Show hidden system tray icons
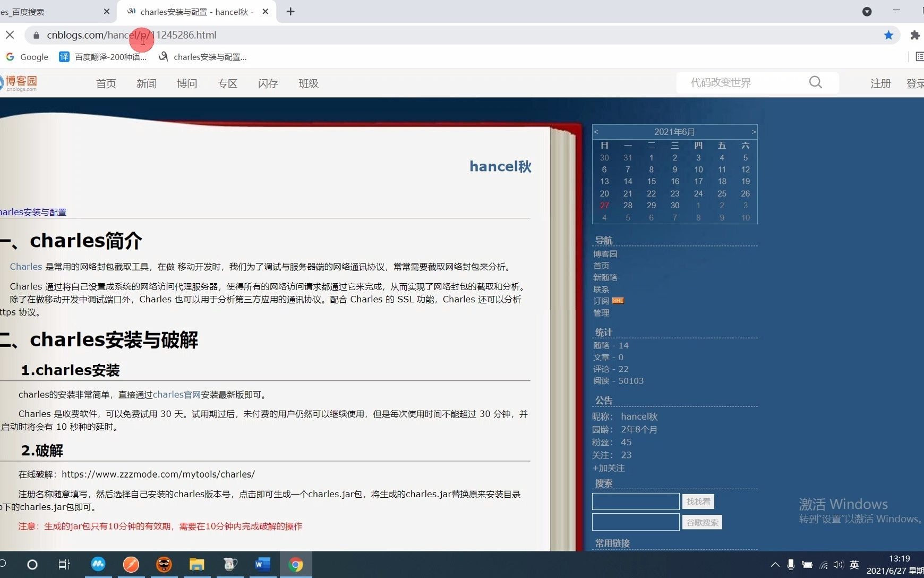This screenshot has height=578, width=924. point(775,565)
